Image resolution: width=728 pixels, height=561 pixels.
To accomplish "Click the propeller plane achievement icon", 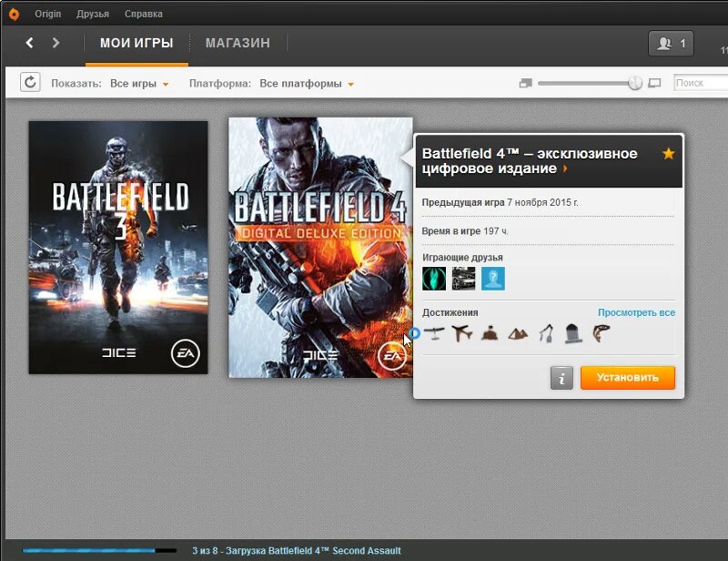I will click(434, 333).
